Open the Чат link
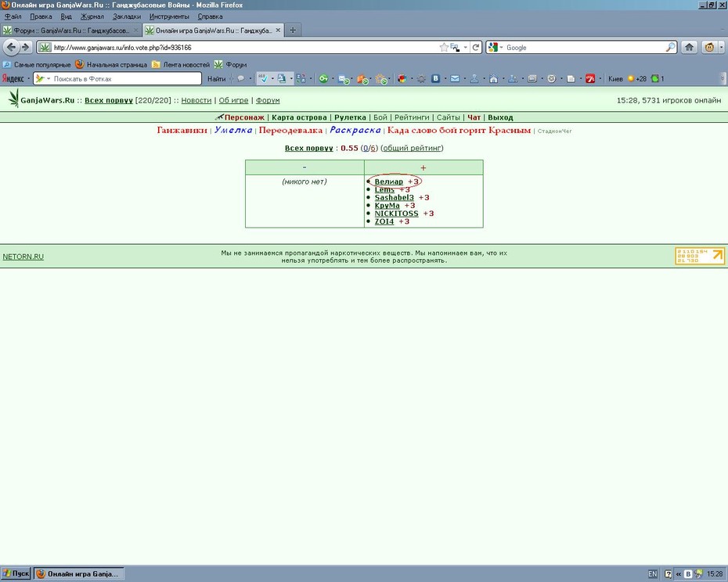728x582 pixels. (474, 117)
